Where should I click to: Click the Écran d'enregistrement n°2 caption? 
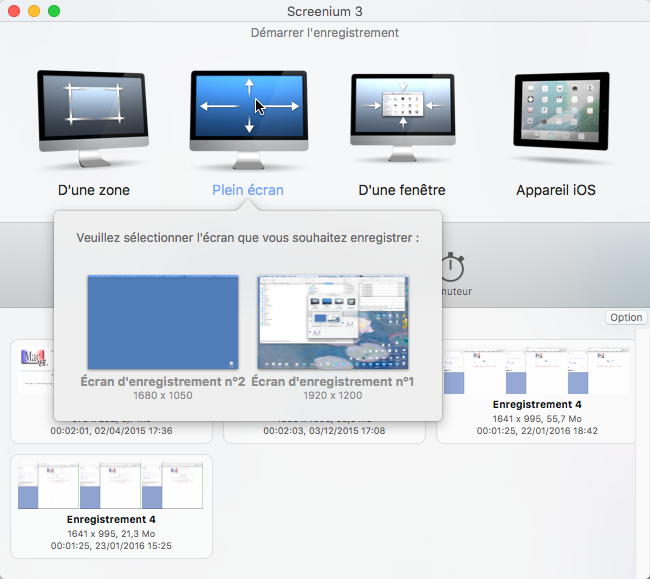(163, 381)
